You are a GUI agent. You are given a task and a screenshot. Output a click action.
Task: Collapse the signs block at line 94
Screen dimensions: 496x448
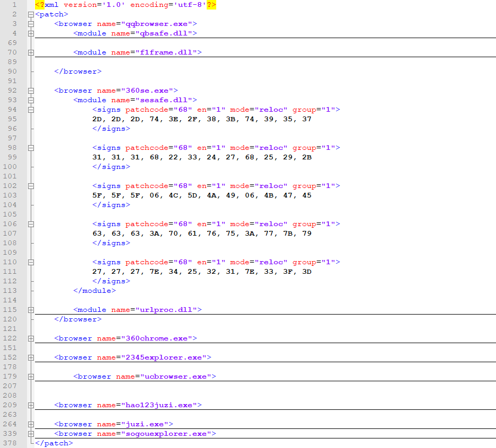pyautogui.click(x=31, y=110)
